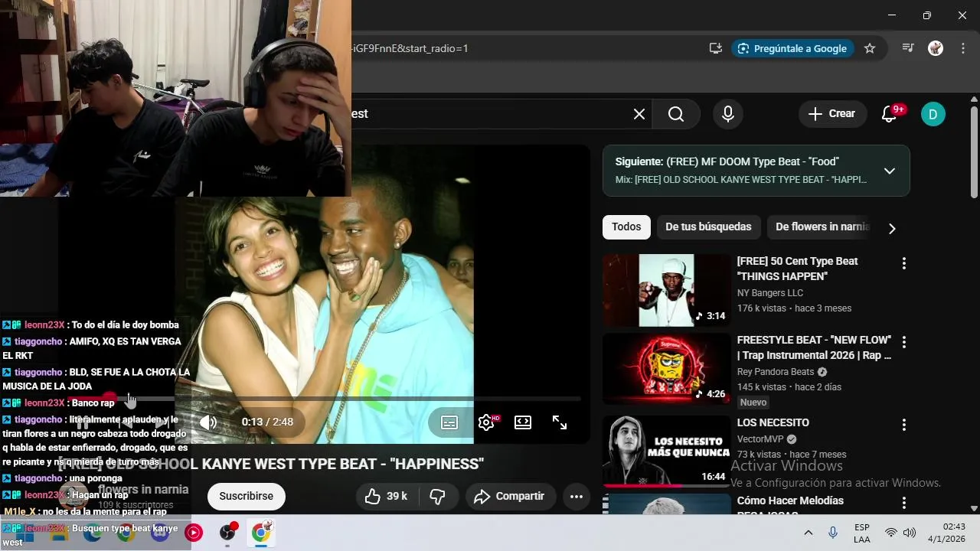This screenshot has width=980, height=551.
Task: Click the NY Bangers LLC channel name
Action: [x=770, y=293]
